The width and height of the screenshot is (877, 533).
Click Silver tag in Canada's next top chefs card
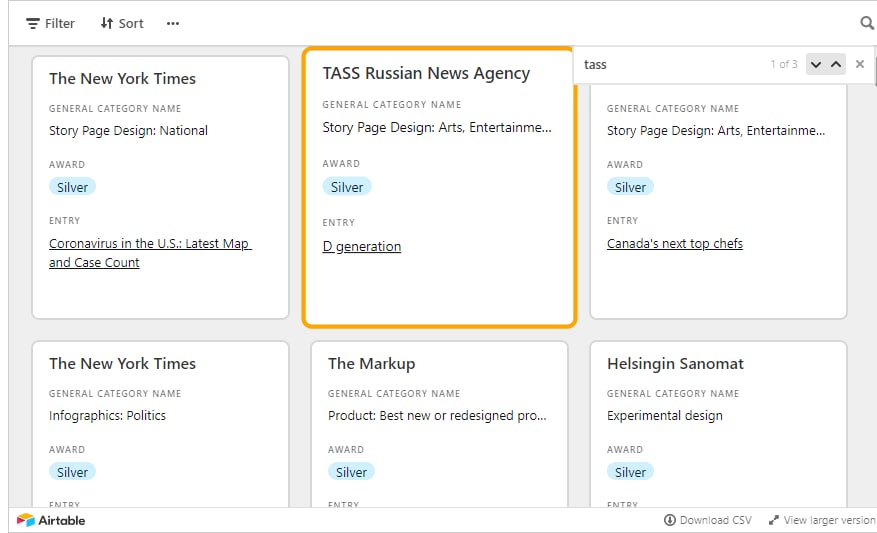coord(630,187)
